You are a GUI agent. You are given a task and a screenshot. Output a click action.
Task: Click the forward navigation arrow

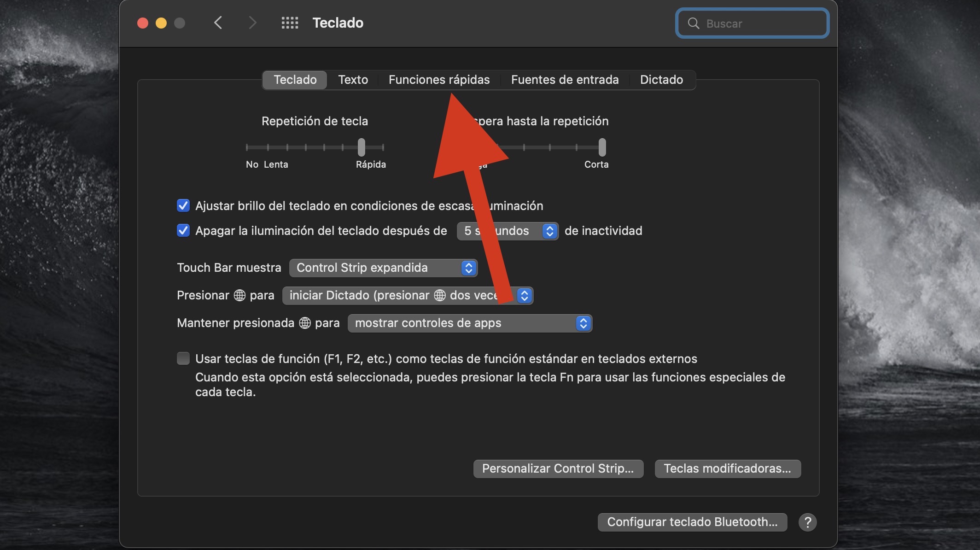click(252, 23)
